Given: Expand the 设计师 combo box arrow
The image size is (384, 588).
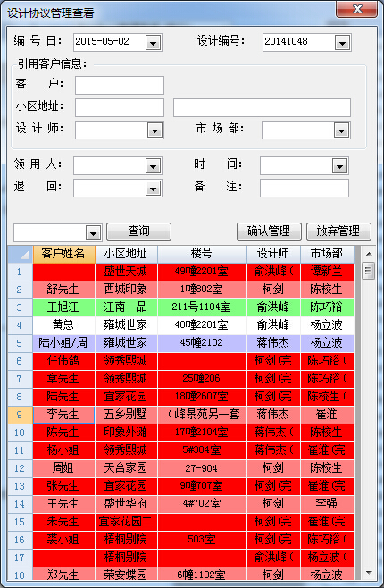Looking at the screenshot, I should (154, 130).
